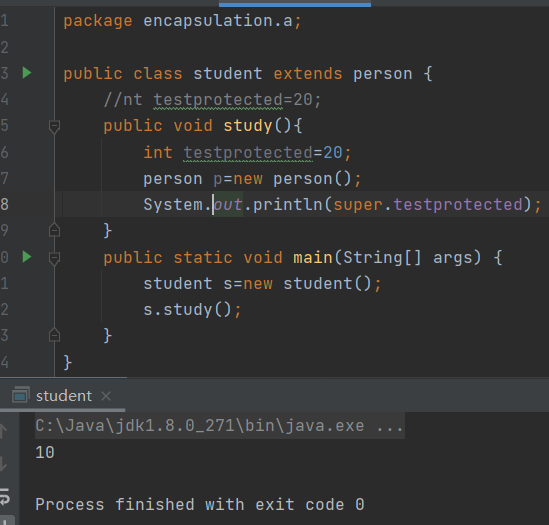Click the java.exe command line in console
549x525 pixels.
220,426
